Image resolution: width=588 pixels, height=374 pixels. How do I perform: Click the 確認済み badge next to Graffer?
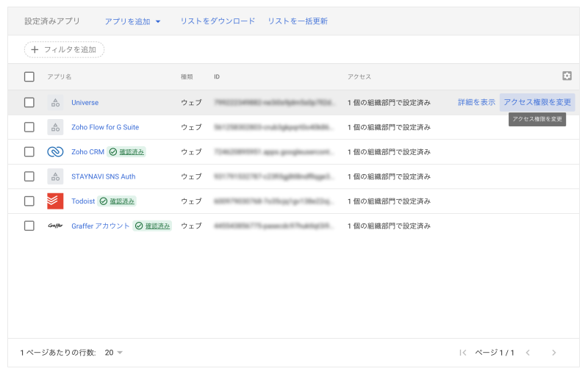click(x=152, y=226)
